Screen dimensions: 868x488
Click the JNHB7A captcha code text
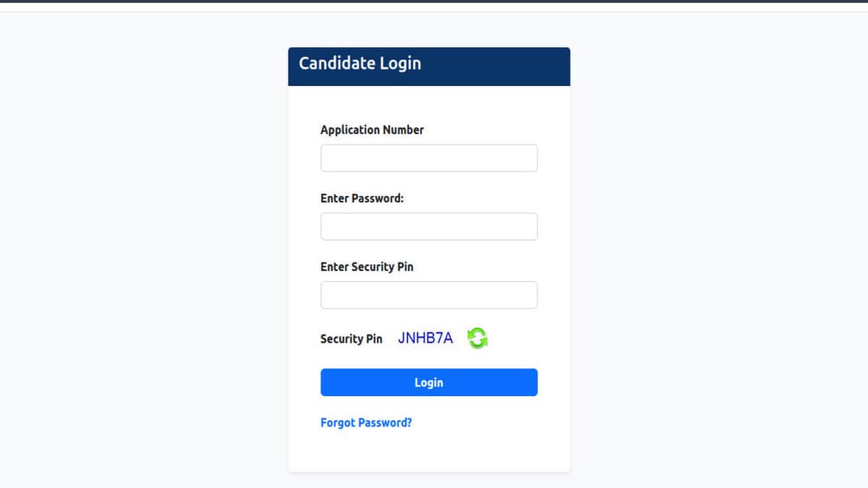pyautogui.click(x=425, y=338)
